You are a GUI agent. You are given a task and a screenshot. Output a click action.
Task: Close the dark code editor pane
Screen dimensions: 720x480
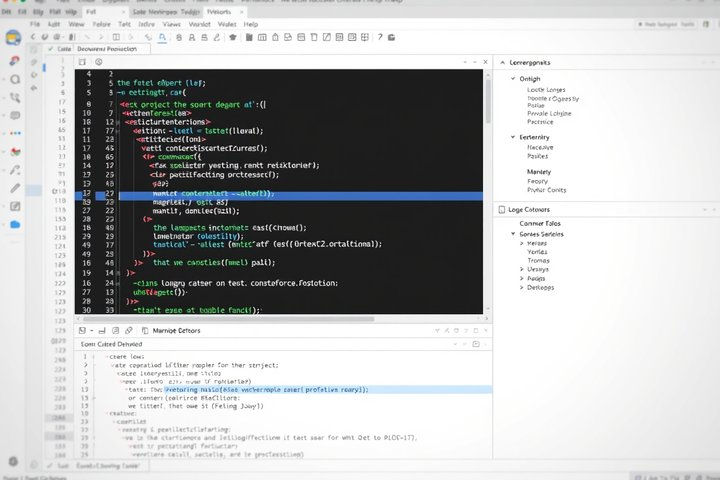[485, 62]
